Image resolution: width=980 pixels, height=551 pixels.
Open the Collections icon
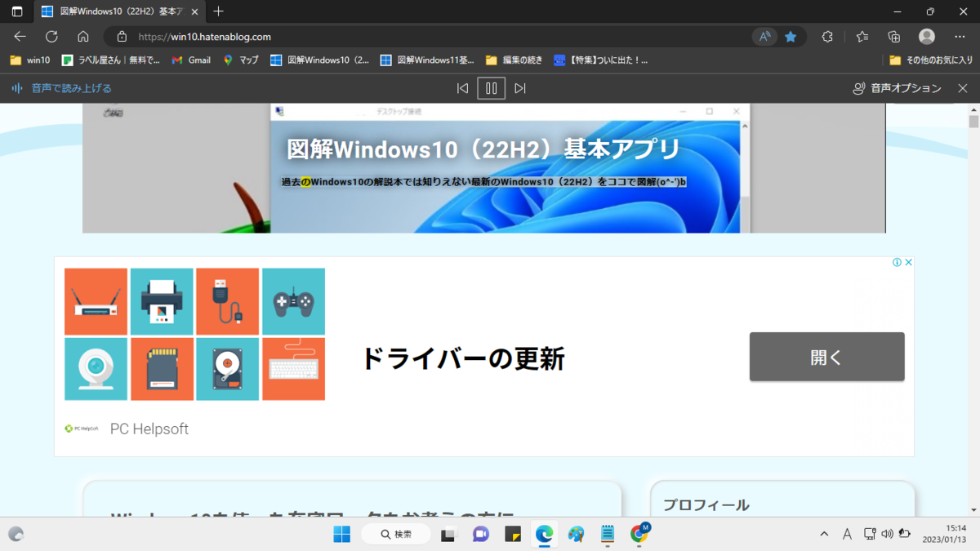pyautogui.click(x=894, y=37)
